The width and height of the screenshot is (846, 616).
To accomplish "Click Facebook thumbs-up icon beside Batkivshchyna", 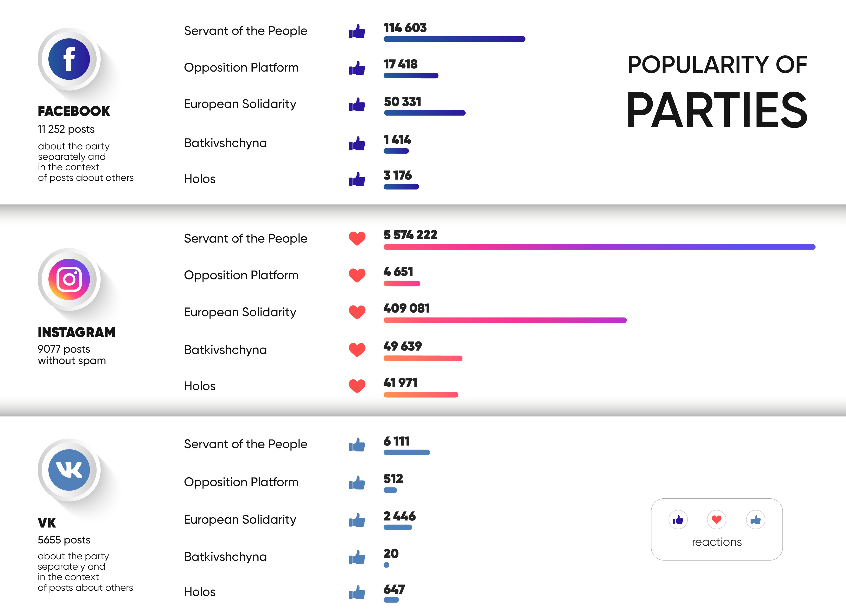I will pos(357,143).
